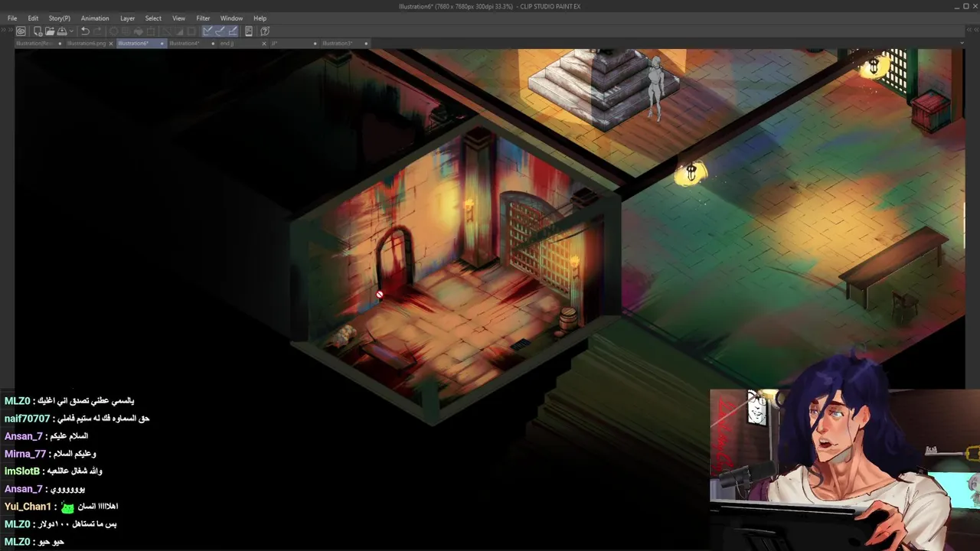Undo the last stroke
980x551 pixels.
[x=85, y=31]
